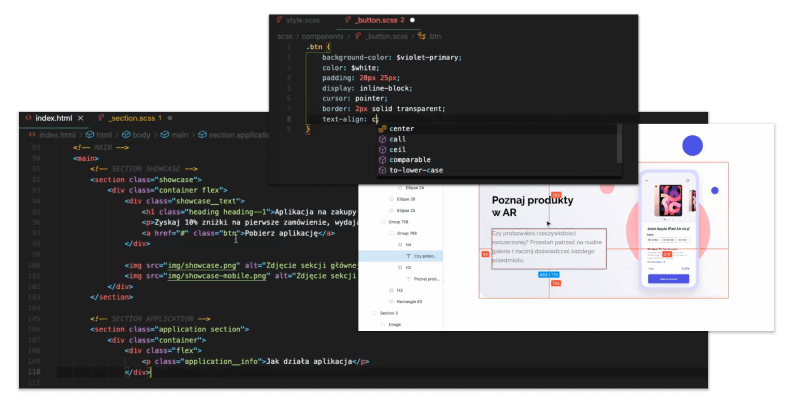Click the Sass icon on _button.scss tab
This screenshot has height=406, width=788.
point(348,20)
